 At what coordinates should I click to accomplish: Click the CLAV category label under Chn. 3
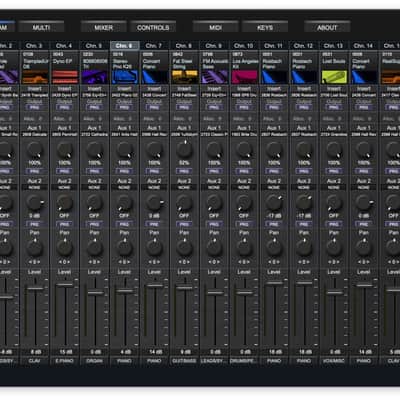point(35,361)
